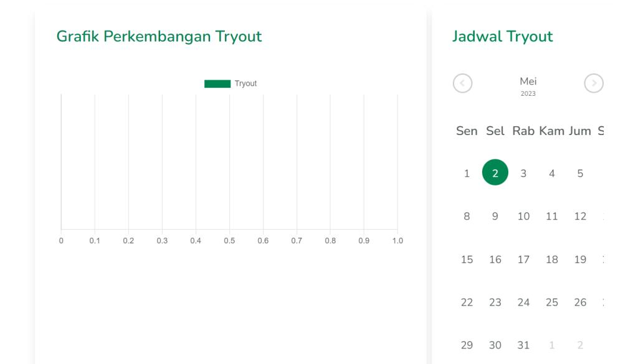Click the Sen weekday header

[467, 131]
